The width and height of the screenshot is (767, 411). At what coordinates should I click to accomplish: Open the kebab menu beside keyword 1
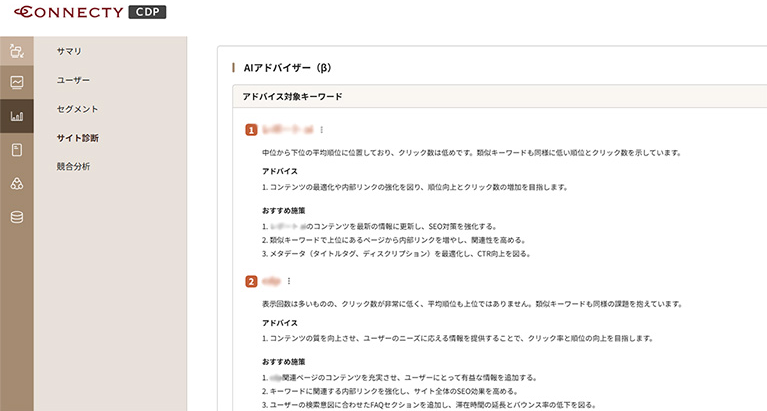point(321,130)
